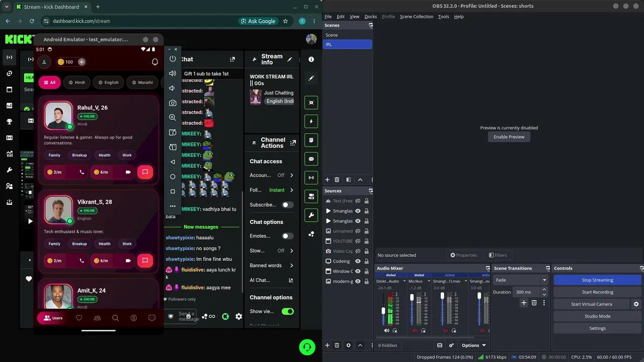This screenshot has height=362, width=644.
Task: Click the emulator zoom magnifier icon
Action: coord(173,117)
